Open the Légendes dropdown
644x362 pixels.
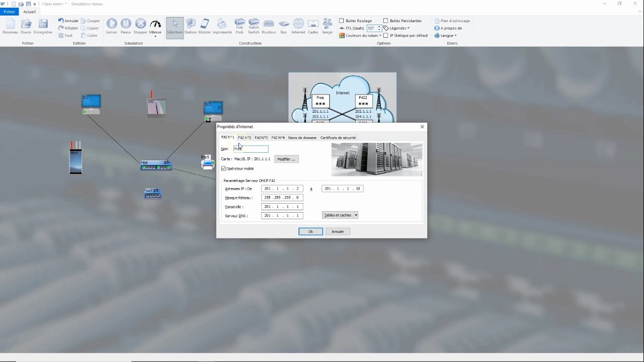tap(397, 28)
